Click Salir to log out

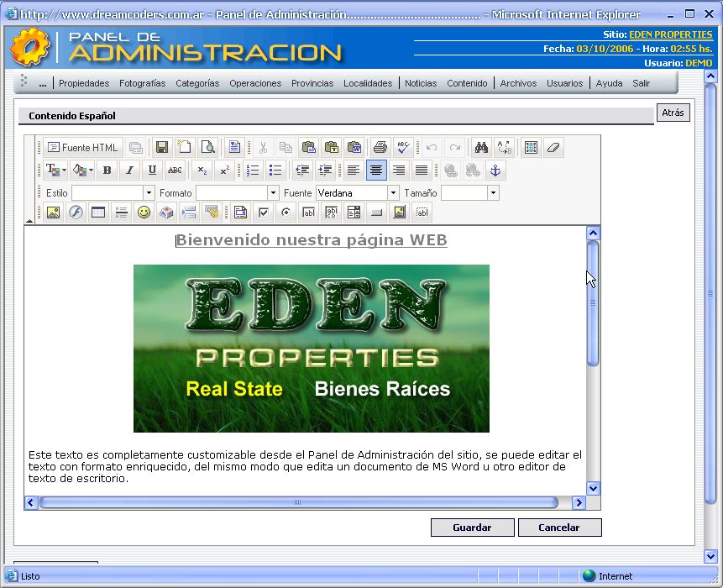[641, 83]
